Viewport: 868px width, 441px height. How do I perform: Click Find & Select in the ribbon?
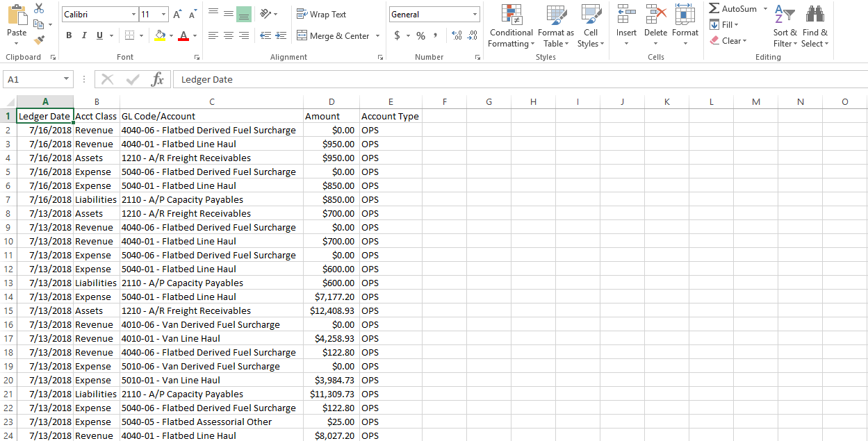coord(814,28)
